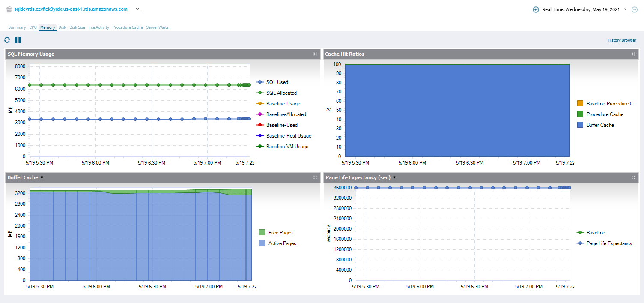644x303 pixels.
Task: Click the server database icon
Action: (9, 9)
